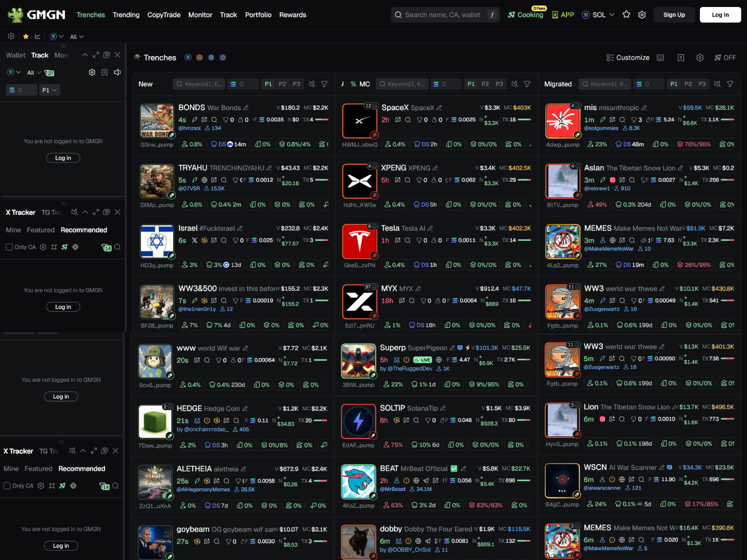Open the chain dropdown in the sub-toolbar

56,36
